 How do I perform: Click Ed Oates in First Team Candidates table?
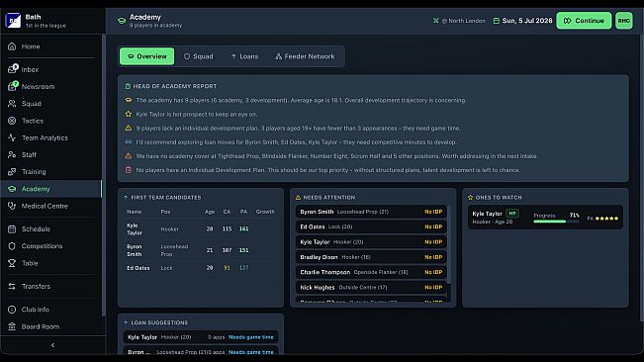(x=138, y=268)
